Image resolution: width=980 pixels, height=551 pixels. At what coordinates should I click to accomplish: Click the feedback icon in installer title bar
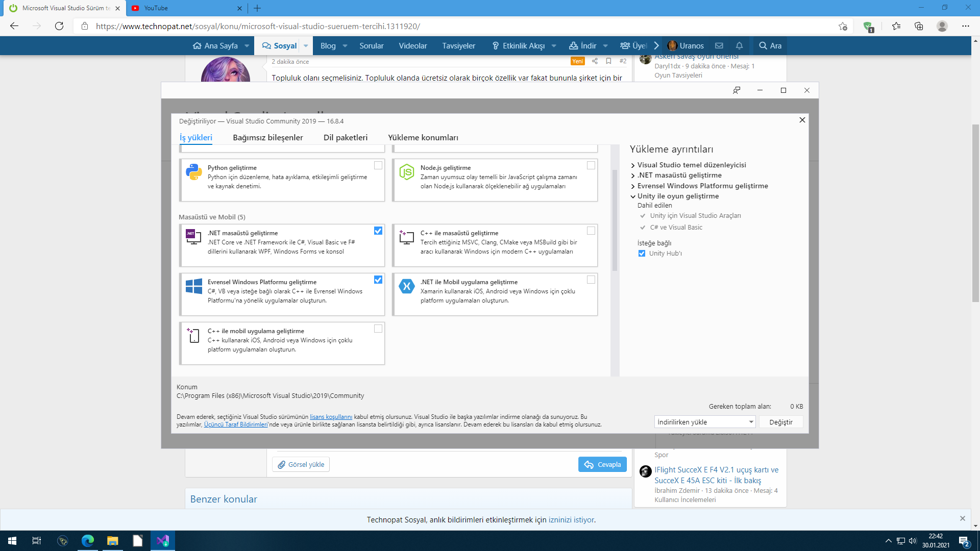click(x=737, y=90)
